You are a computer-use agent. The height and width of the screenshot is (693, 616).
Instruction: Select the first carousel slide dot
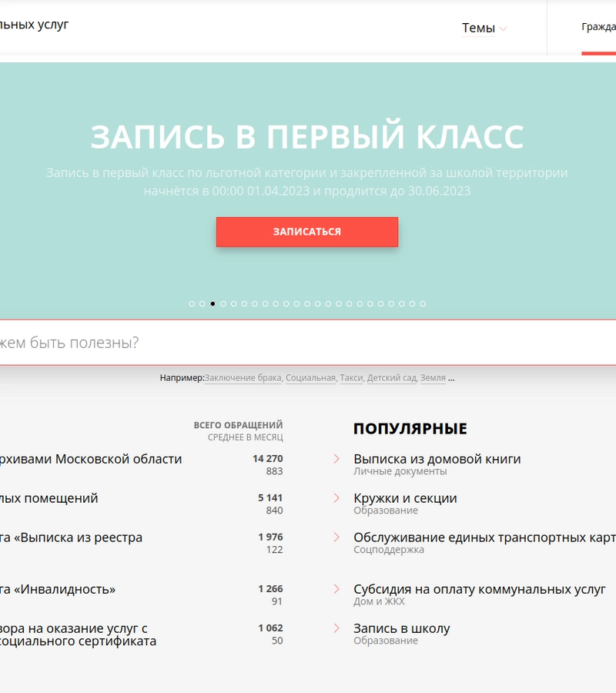[x=192, y=304]
